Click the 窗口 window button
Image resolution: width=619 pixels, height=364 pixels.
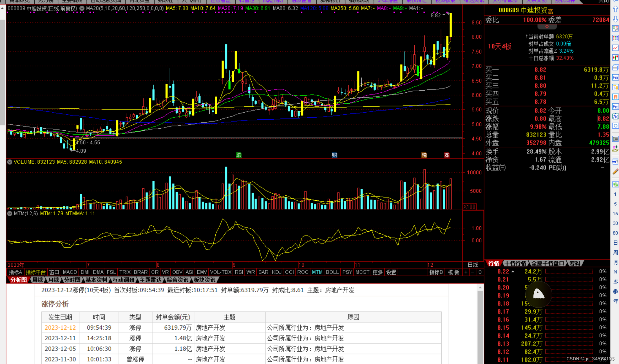click(x=54, y=272)
